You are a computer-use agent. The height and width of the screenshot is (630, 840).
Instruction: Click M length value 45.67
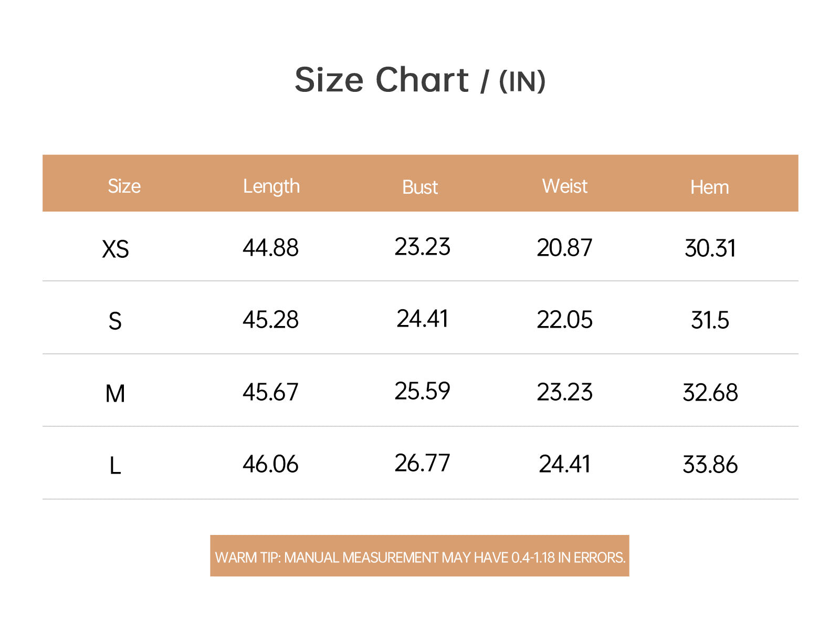(270, 392)
